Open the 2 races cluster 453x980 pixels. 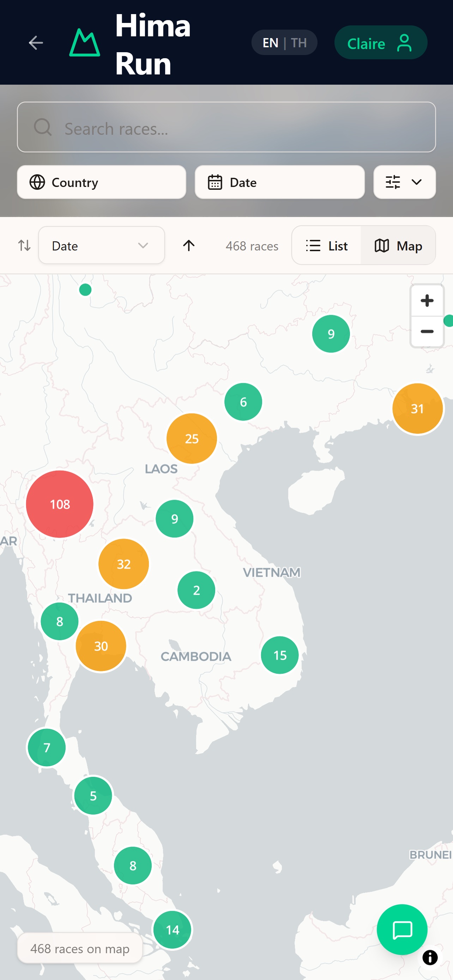[196, 590]
